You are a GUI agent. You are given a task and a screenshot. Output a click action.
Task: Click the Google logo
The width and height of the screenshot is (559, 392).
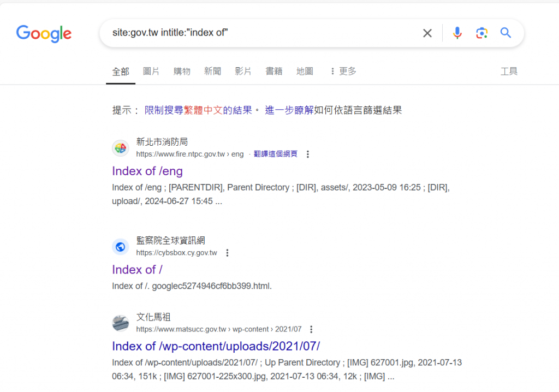pos(44,33)
